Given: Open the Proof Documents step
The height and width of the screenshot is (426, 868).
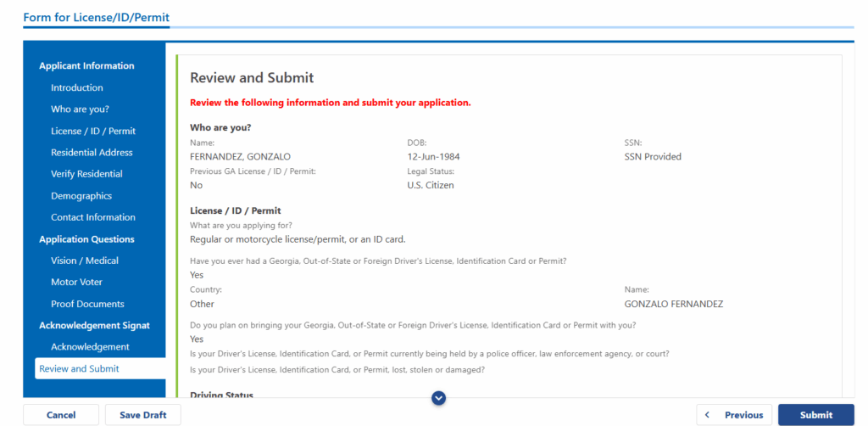Looking at the screenshot, I should [x=87, y=304].
